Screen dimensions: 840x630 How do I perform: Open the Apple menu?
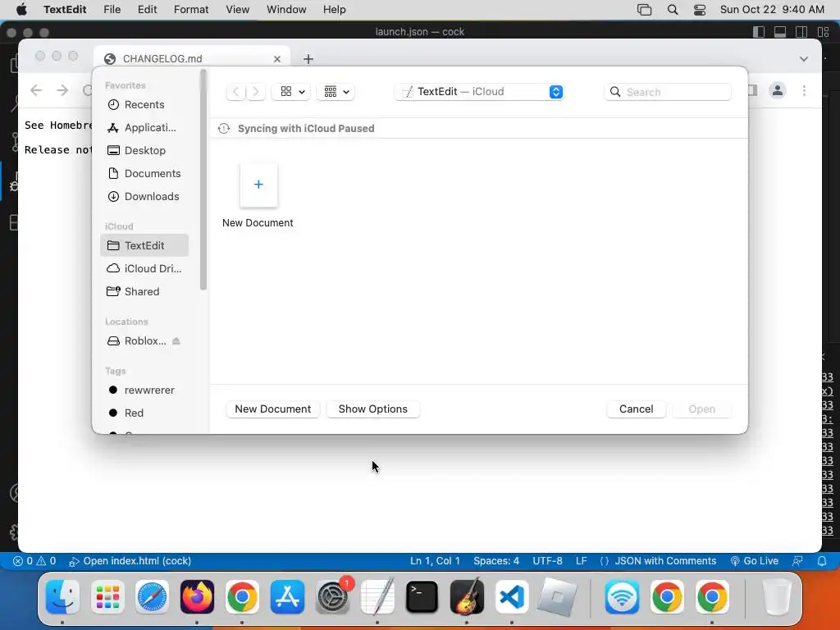click(21, 9)
